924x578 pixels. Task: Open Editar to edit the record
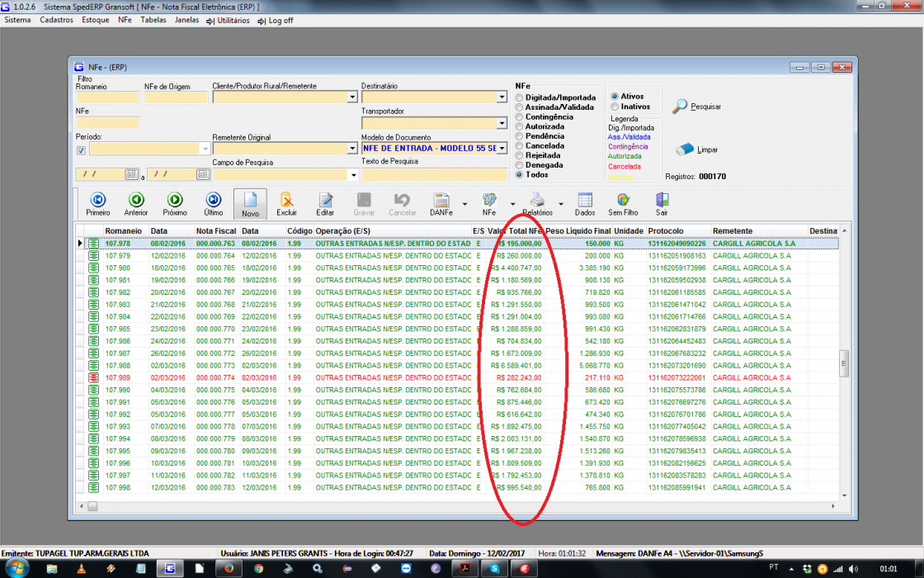pos(325,199)
